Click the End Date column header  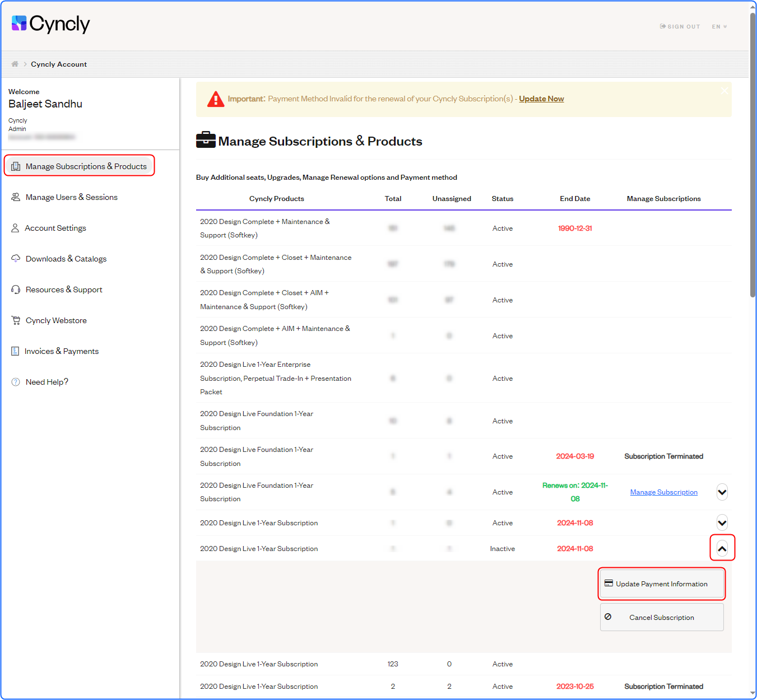tap(575, 199)
